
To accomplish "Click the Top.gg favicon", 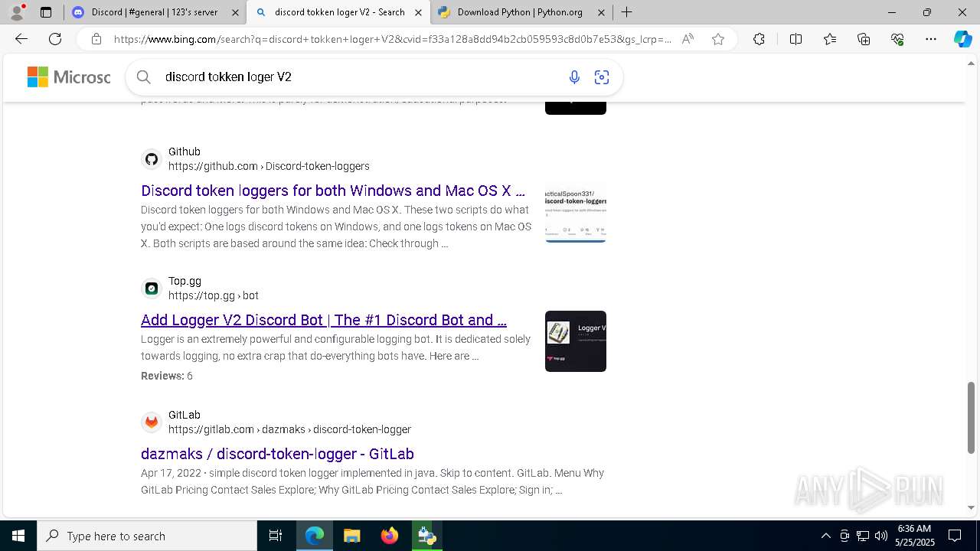I will click(152, 289).
